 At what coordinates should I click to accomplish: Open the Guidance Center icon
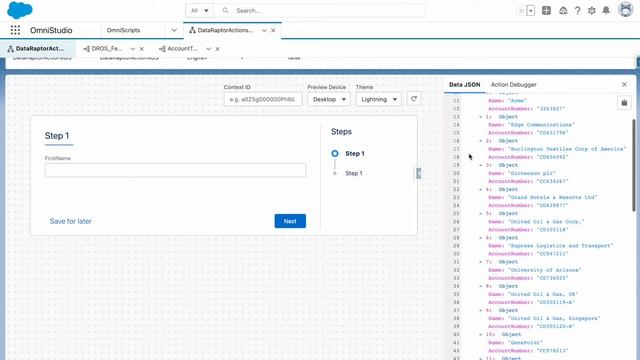point(563,11)
